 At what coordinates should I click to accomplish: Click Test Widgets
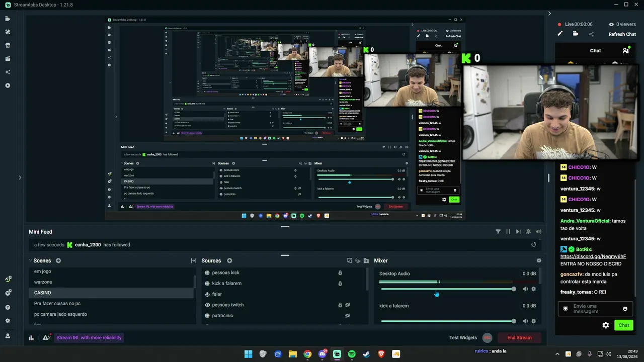[463, 338]
